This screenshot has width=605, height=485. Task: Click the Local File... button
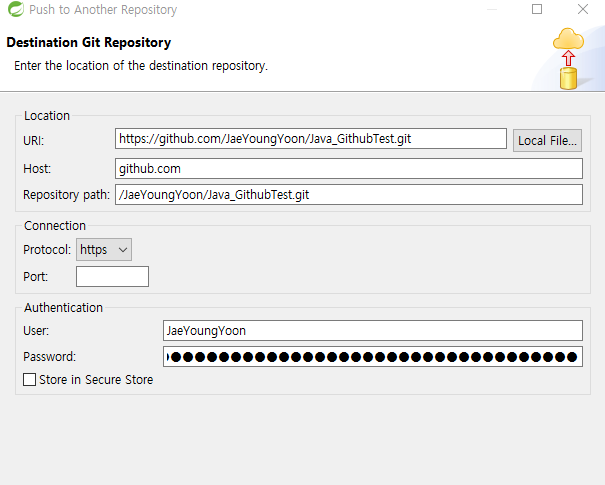pyautogui.click(x=547, y=140)
